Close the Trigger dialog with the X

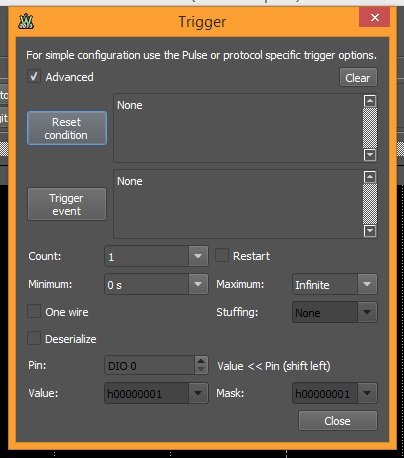(x=375, y=17)
